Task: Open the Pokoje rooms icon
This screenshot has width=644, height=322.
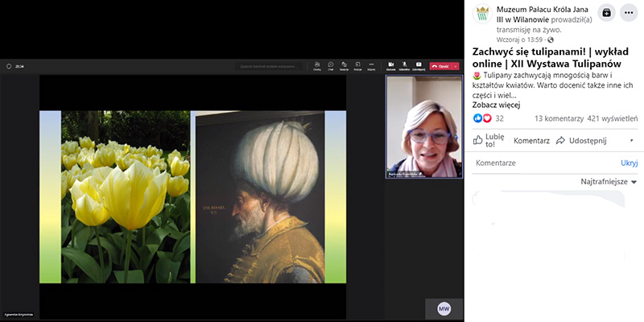Action: 357,66
